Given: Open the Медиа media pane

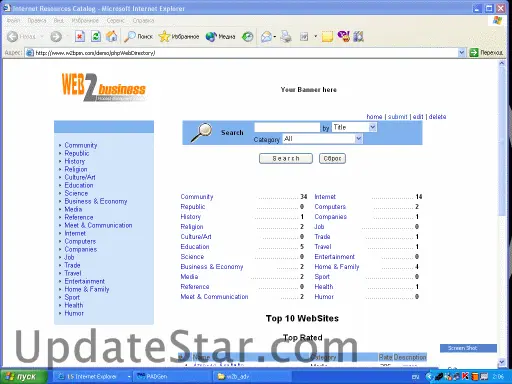Looking at the screenshot, I should point(220,36).
